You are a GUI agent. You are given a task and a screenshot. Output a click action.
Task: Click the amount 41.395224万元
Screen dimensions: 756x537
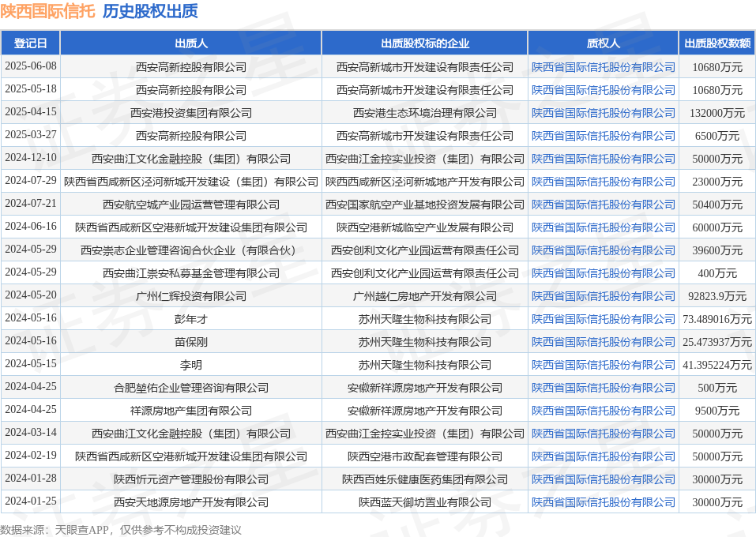point(717,365)
